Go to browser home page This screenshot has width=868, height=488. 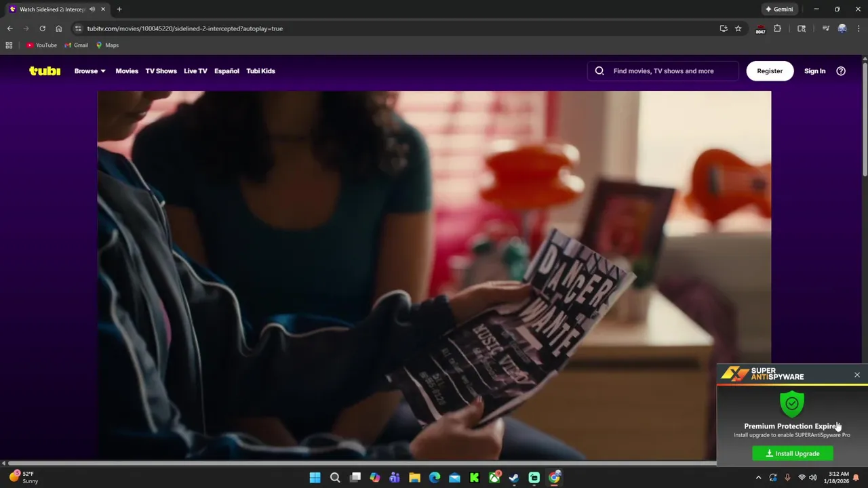[x=58, y=28]
